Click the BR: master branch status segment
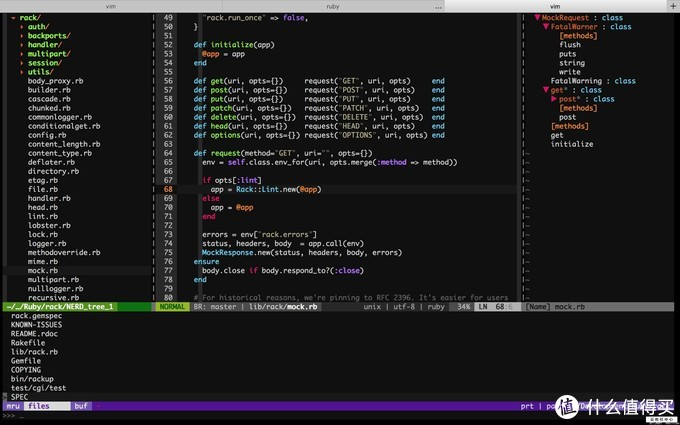The image size is (680, 425). 215,307
